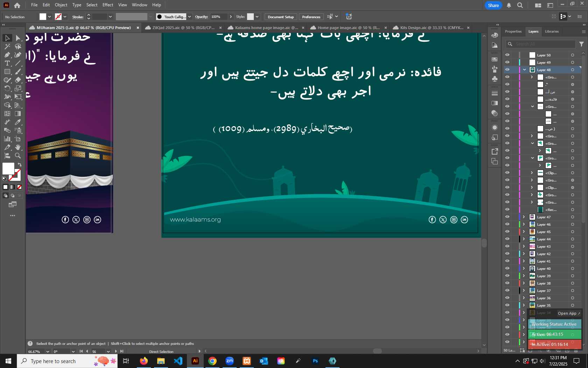Hide Layer 35 visibility

click(507, 305)
